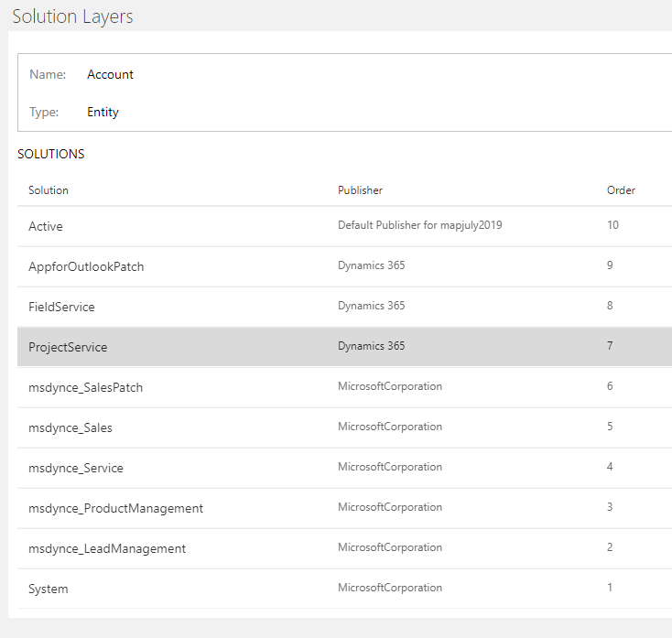Select the Active solution row

click(344, 226)
